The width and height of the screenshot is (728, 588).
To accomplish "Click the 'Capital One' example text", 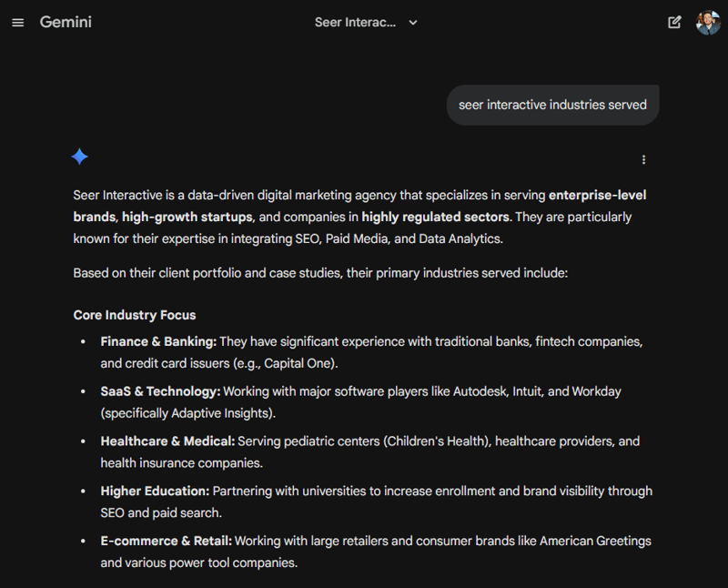I will [302, 364].
